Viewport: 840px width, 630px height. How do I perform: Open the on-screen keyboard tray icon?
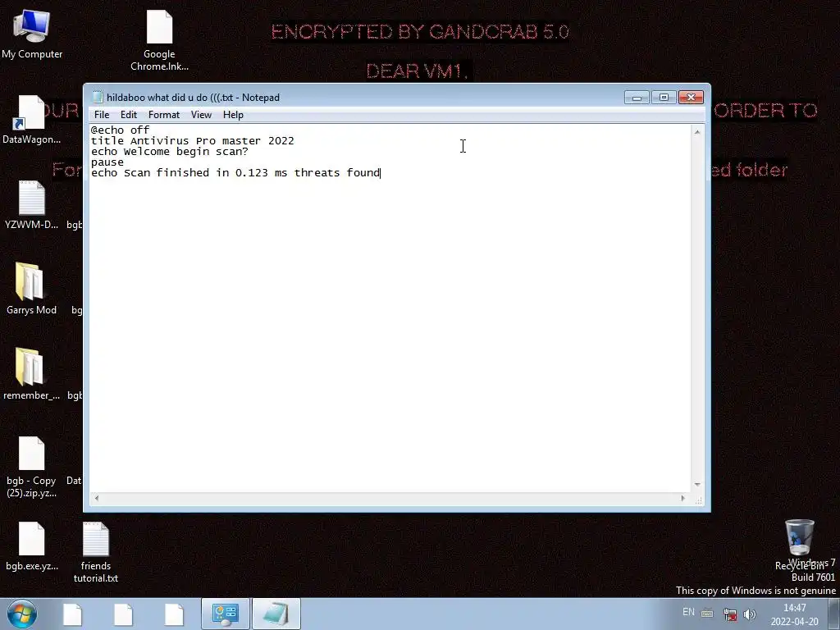[707, 614]
